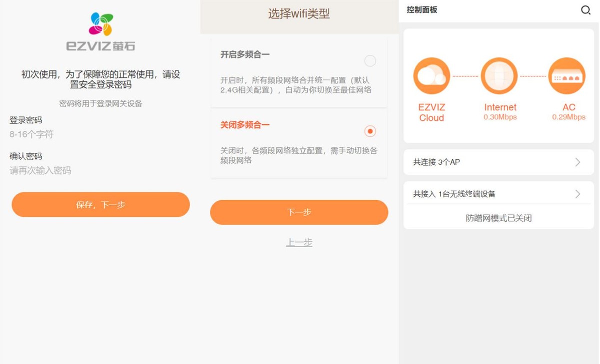Select the 关闭多频合一 radio button
The height and width of the screenshot is (364, 600).
(370, 131)
